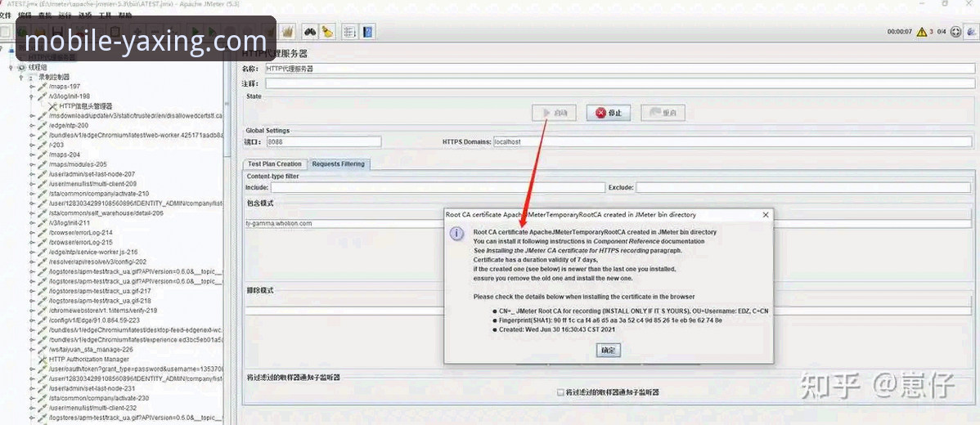Click 确定 in the certificate dialog

pyautogui.click(x=608, y=351)
